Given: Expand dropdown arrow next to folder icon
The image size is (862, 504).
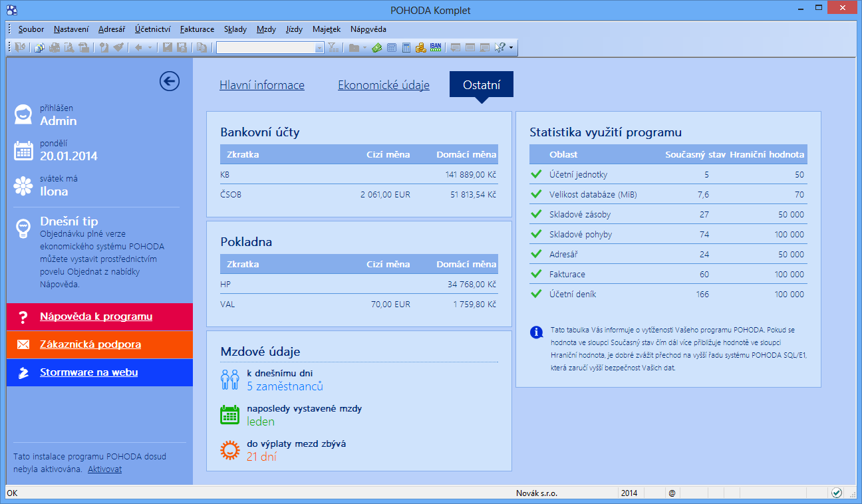Looking at the screenshot, I should coord(364,47).
